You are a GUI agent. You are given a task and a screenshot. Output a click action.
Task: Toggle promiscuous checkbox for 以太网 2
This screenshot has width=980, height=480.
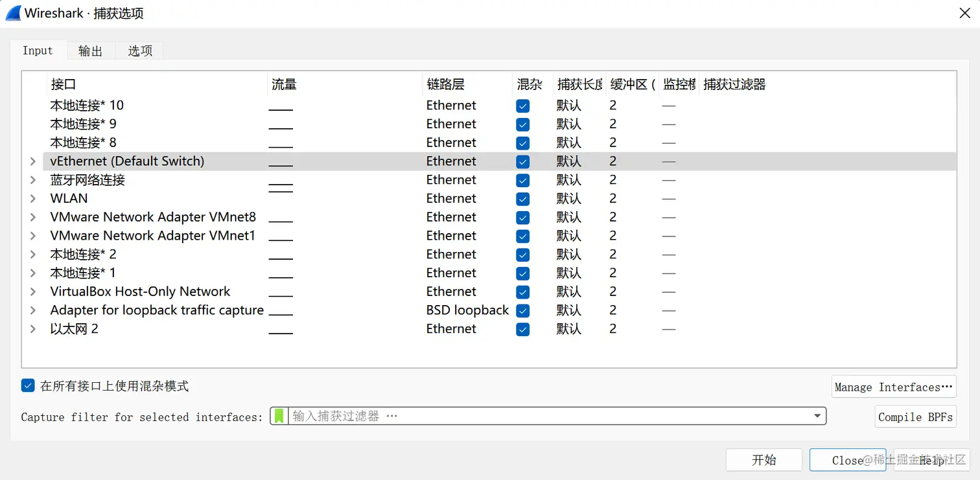point(523,330)
